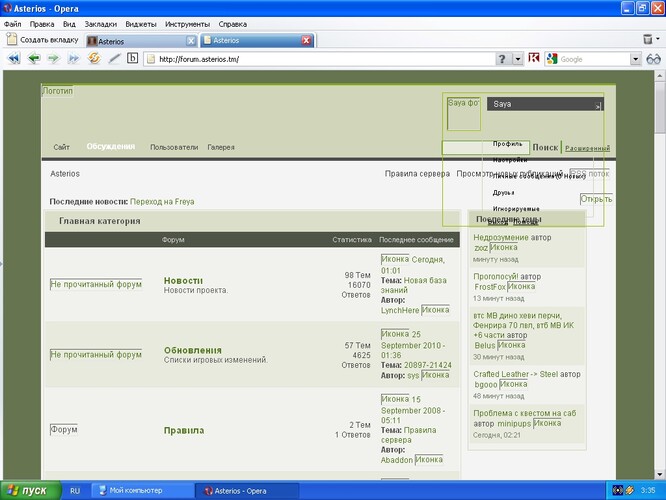Click the binoculars find icon
Viewport: 666px width, 500px height.
pyautogui.click(x=654, y=59)
